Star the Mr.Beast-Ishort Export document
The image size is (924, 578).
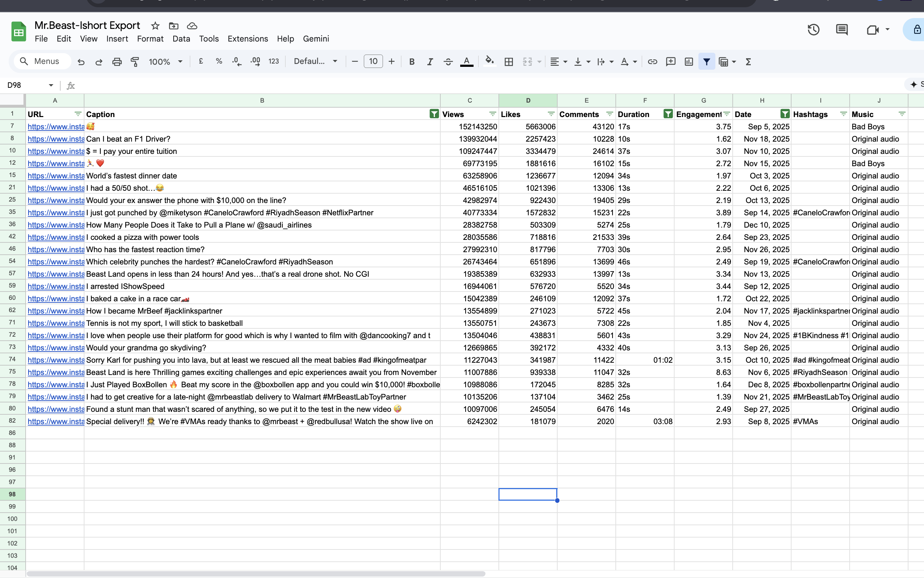[155, 26]
